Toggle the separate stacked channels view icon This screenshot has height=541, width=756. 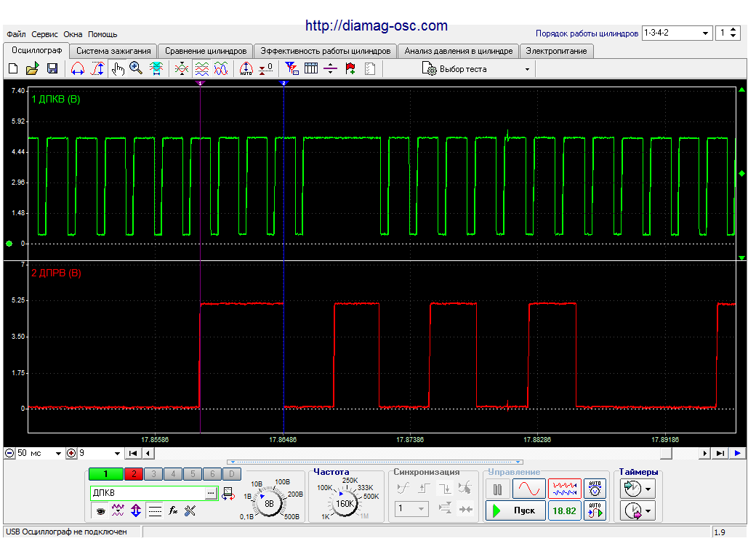[202, 69]
